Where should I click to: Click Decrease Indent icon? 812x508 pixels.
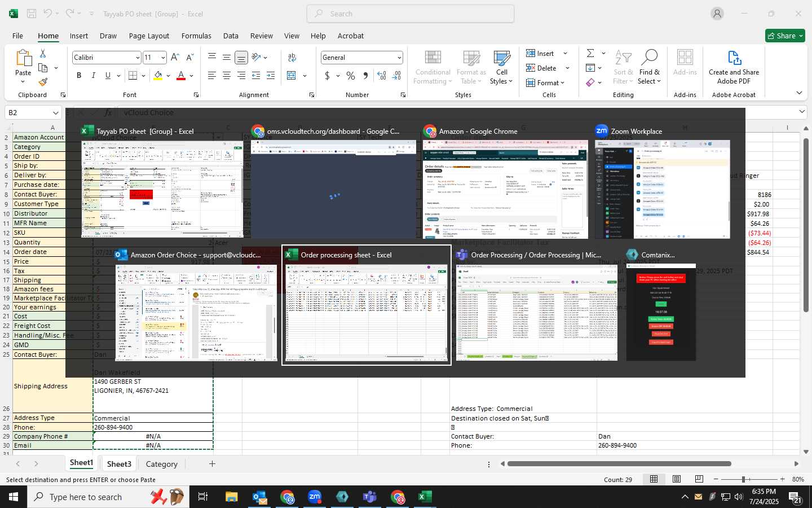pyautogui.click(x=256, y=76)
